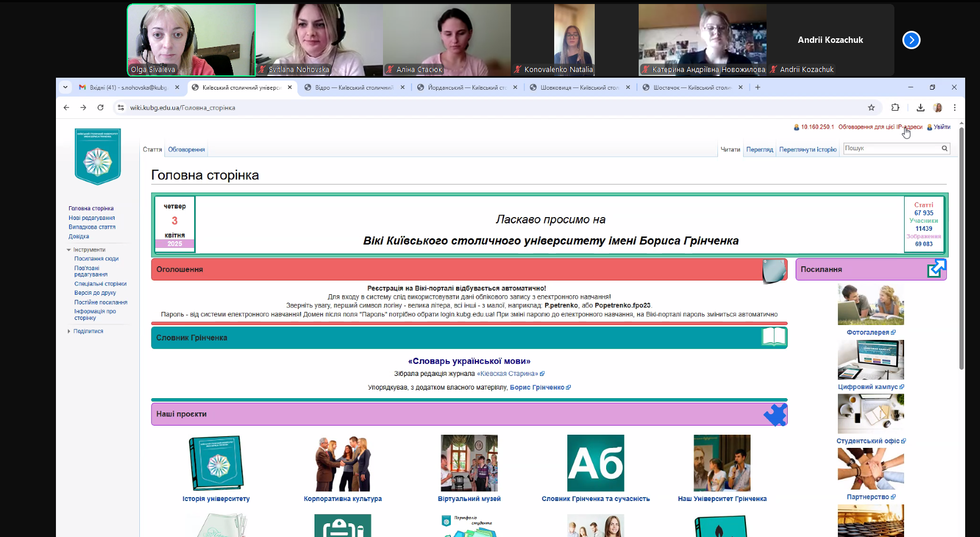Select Olga Sivaieva video tile

point(191,40)
